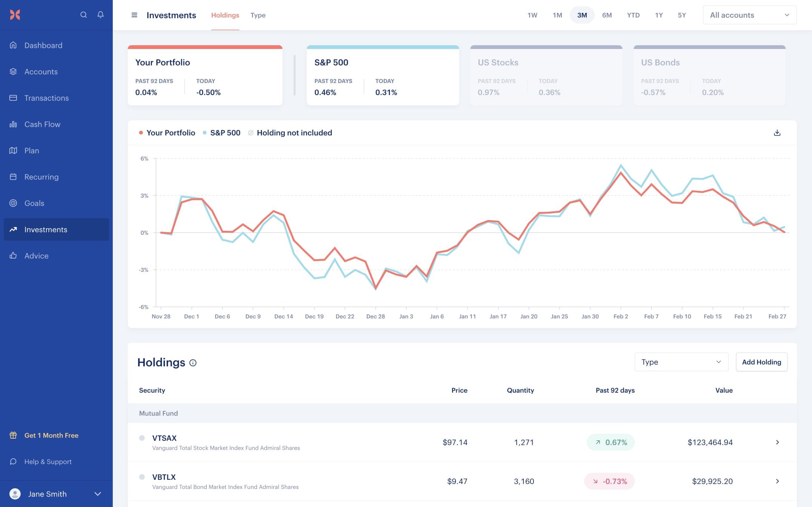Select the 1W time period filter

click(532, 15)
